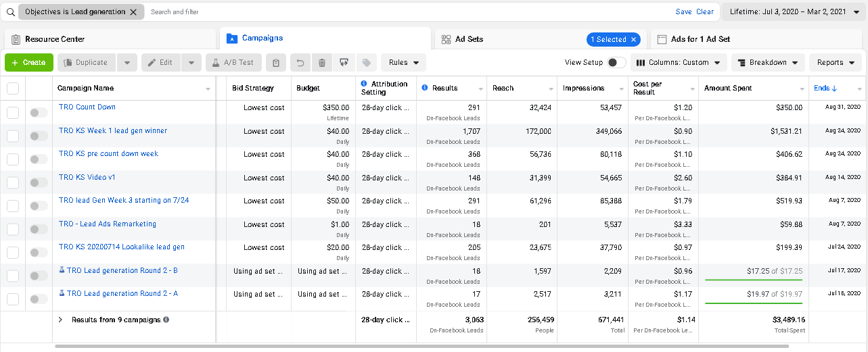
Task: Click the search magnifier icon
Action: [x=10, y=12]
